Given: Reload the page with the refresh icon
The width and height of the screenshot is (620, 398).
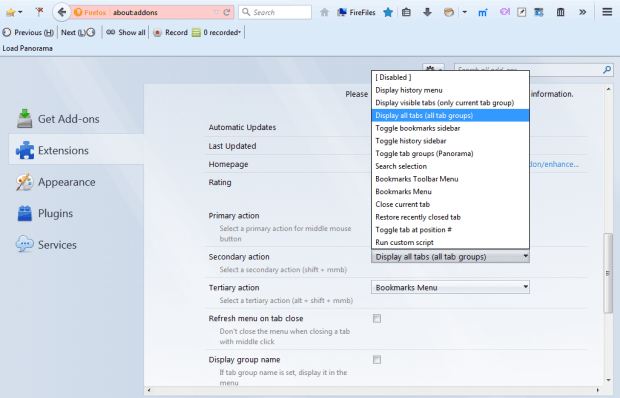Looking at the screenshot, I should click(x=227, y=12).
